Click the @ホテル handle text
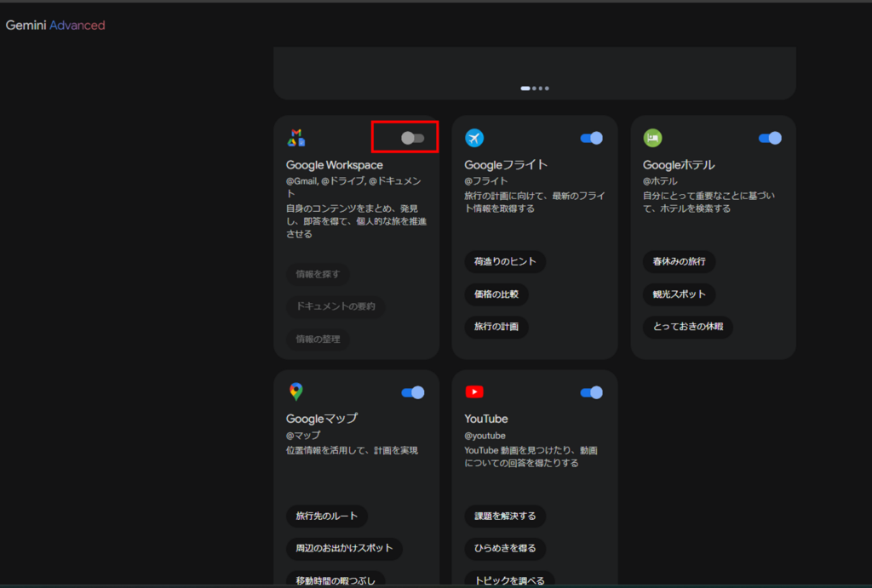The height and width of the screenshot is (588, 872). pyautogui.click(x=660, y=180)
